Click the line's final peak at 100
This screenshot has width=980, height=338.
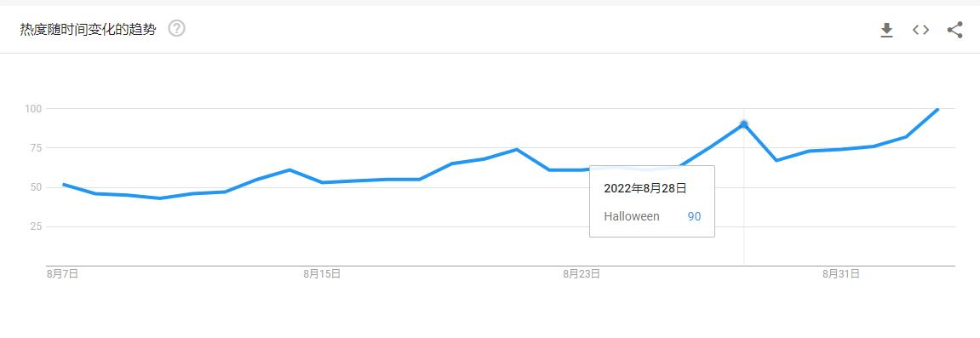(x=937, y=110)
